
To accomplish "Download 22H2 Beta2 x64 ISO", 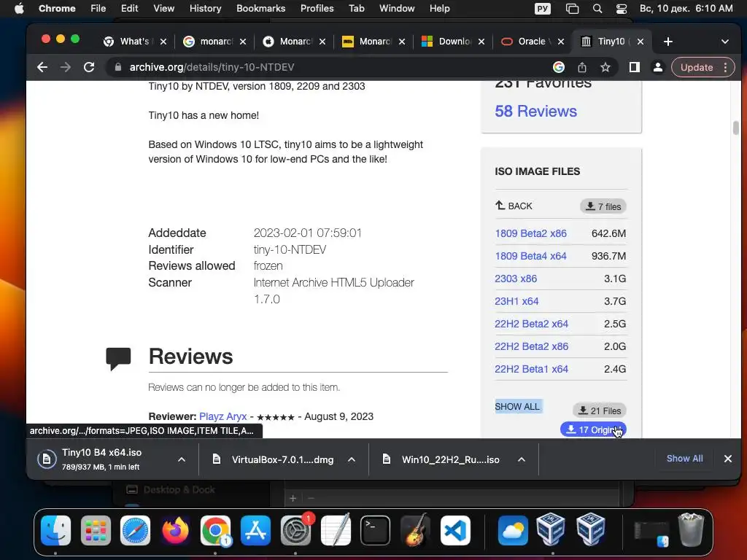I will 531,324.
